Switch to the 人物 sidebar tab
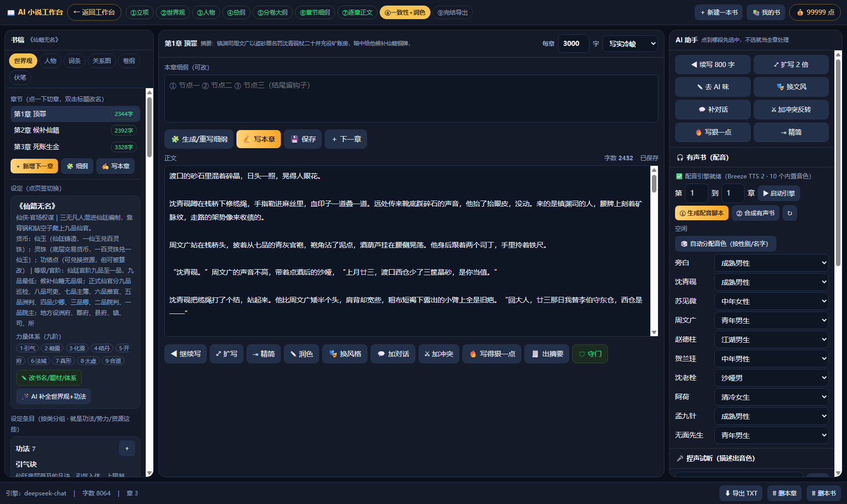 (50, 61)
